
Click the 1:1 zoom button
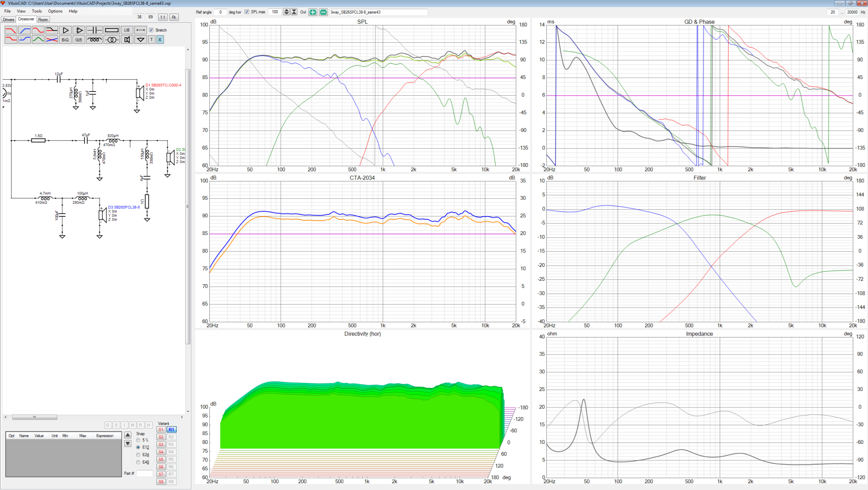coord(163,17)
